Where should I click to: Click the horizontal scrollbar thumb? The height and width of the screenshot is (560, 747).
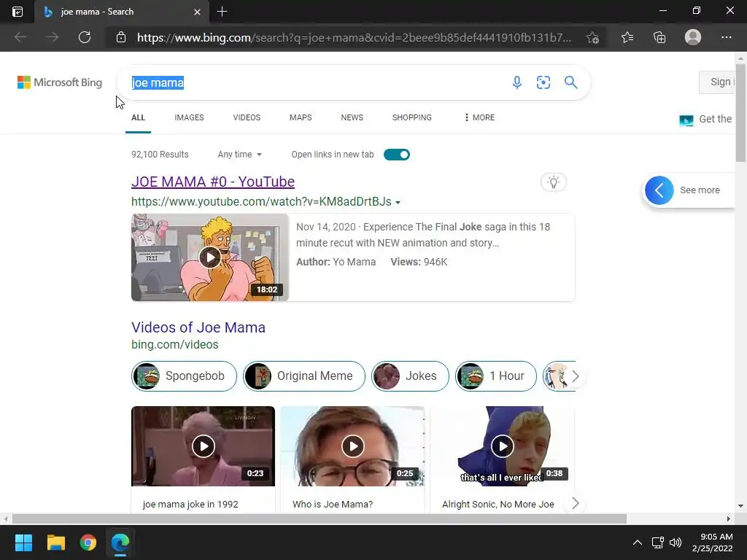tap(320, 518)
